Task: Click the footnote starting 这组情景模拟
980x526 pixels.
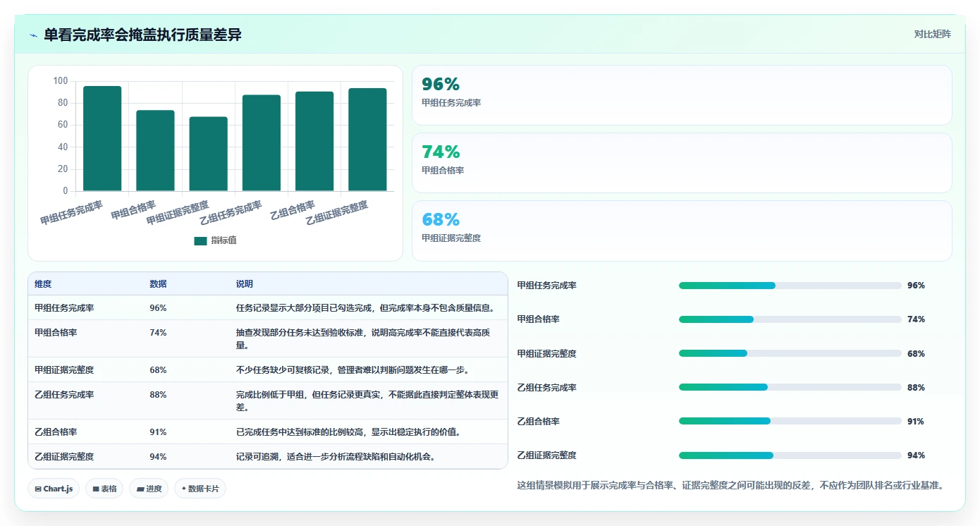Action: (730, 485)
